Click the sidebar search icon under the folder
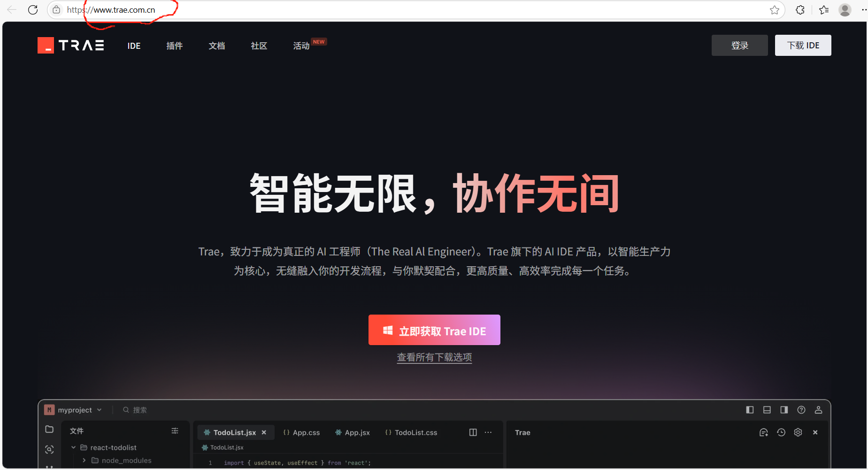Screen dimensions: 868x470 [49, 449]
